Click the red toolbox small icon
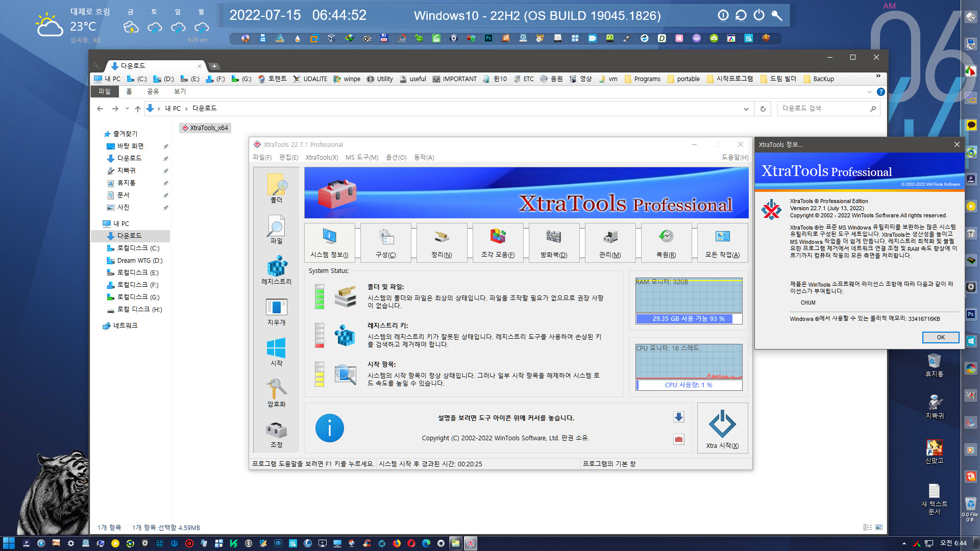Image resolution: width=980 pixels, height=551 pixels. (x=679, y=439)
